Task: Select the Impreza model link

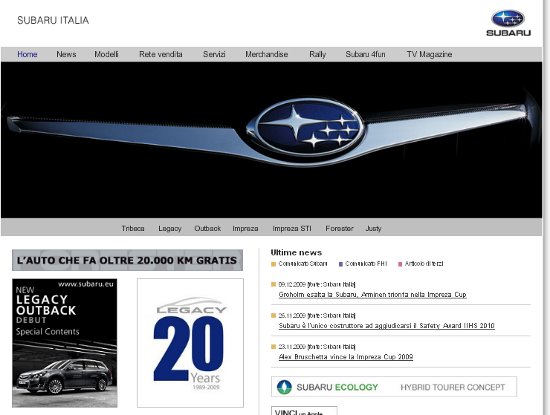Action: click(x=245, y=228)
